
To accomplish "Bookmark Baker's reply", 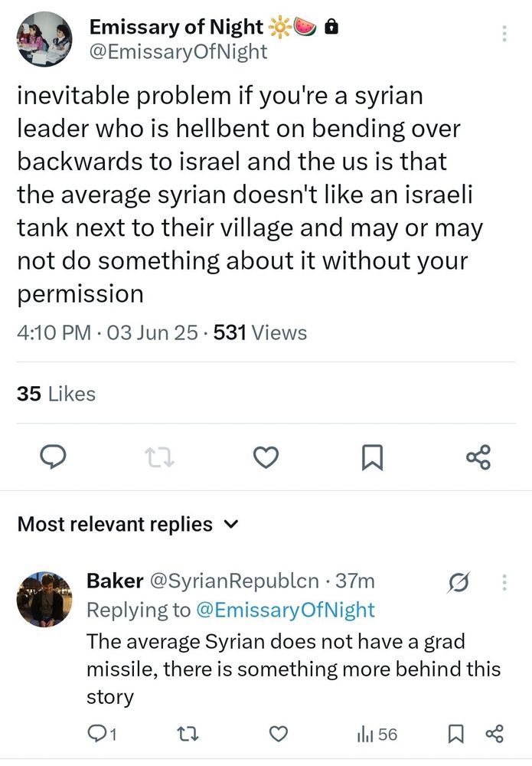I will (x=455, y=735).
